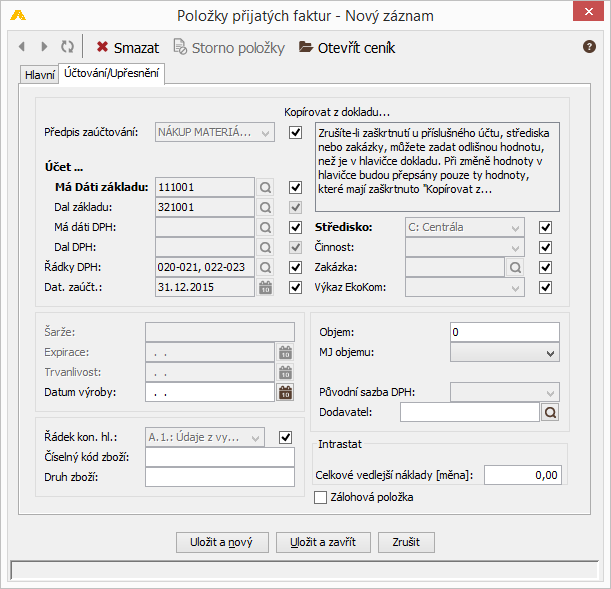
Task: Click the Storno položky document icon
Action: (180, 47)
